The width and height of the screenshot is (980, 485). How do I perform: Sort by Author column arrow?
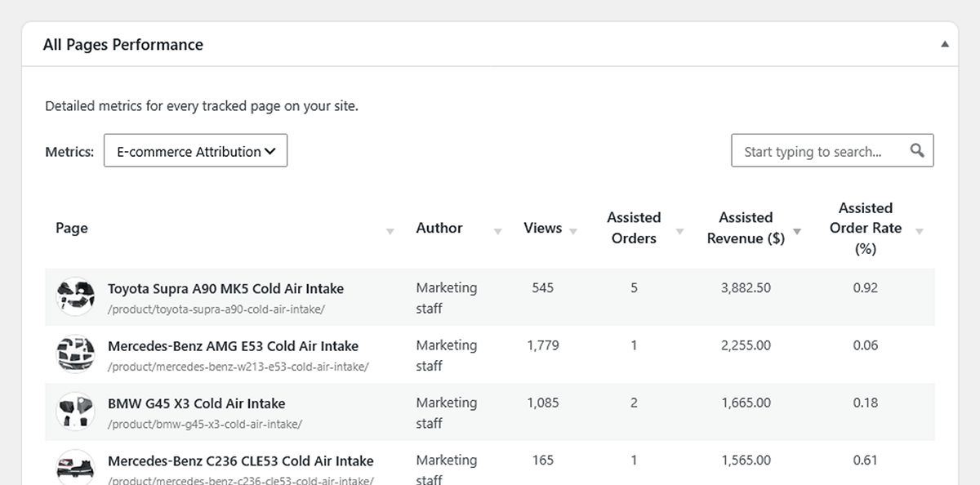tap(497, 232)
